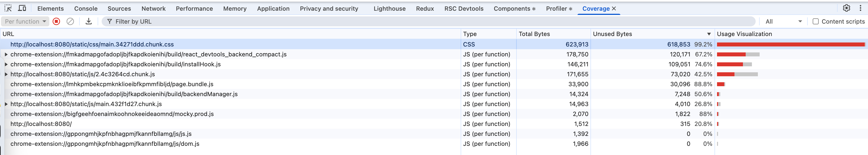Switch to the Lighthouse tab
The height and width of the screenshot is (155, 868).
389,9
